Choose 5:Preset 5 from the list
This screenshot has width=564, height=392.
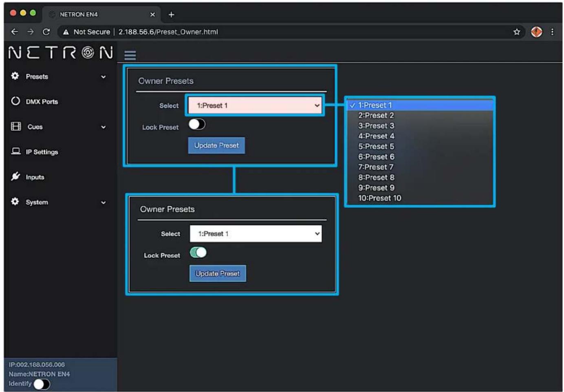(420, 146)
